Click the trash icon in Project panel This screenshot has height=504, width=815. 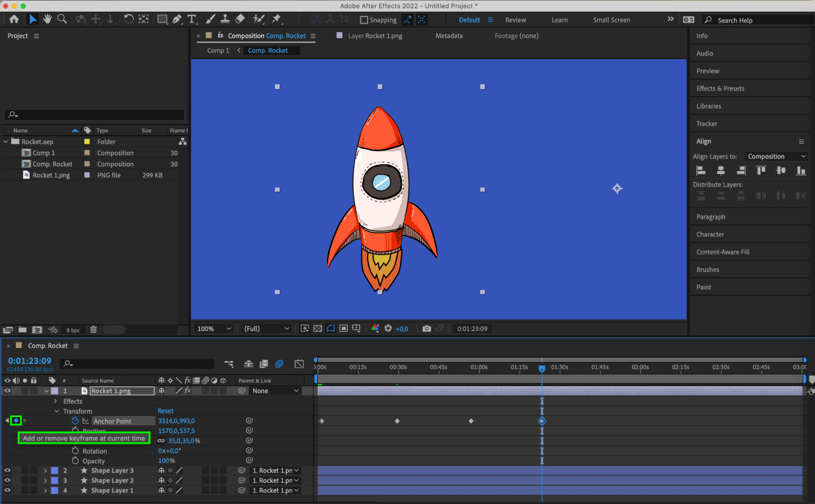[x=93, y=330]
